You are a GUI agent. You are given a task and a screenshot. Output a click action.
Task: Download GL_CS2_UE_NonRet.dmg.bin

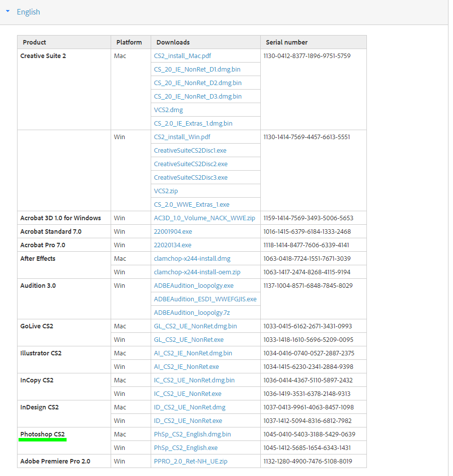195,326
